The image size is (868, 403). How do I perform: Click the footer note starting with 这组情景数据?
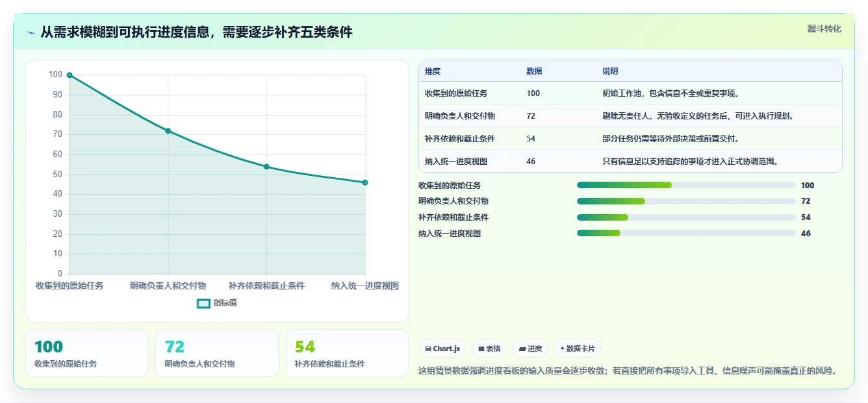[x=628, y=371]
